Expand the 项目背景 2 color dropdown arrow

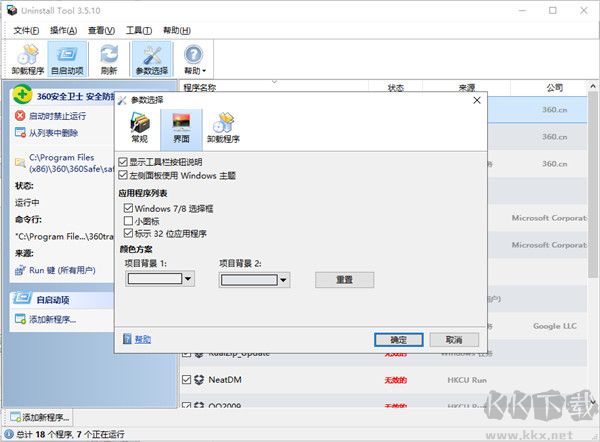[x=284, y=280]
